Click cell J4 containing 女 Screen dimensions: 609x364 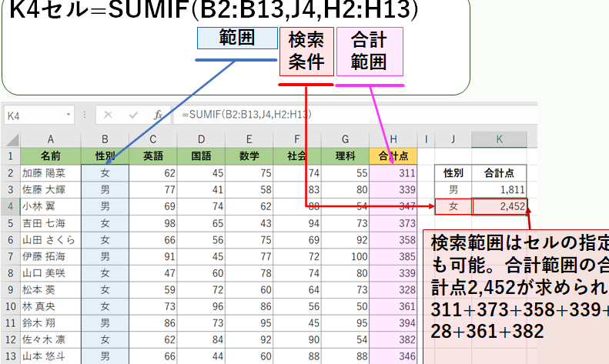453,205
